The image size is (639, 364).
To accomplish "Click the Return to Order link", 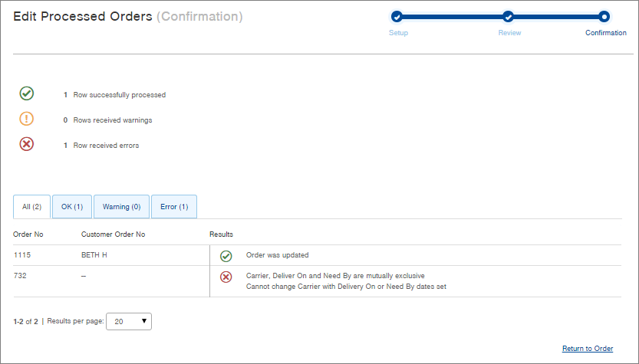I will pos(588,349).
